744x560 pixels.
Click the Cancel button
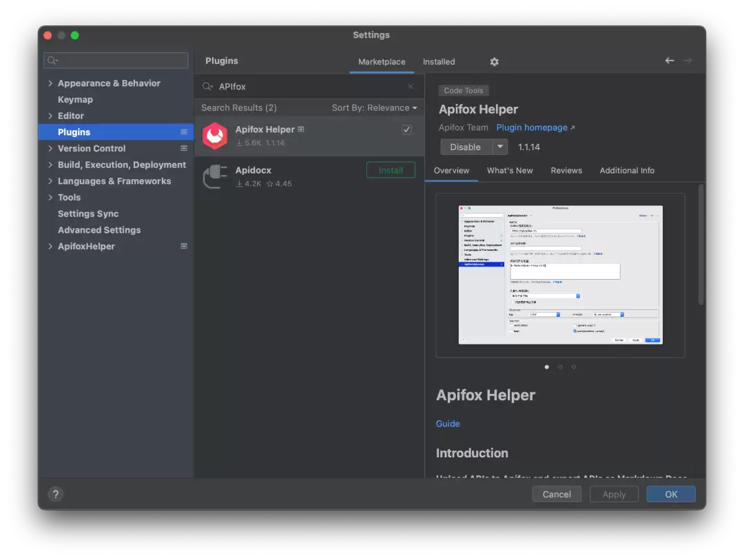pos(557,494)
